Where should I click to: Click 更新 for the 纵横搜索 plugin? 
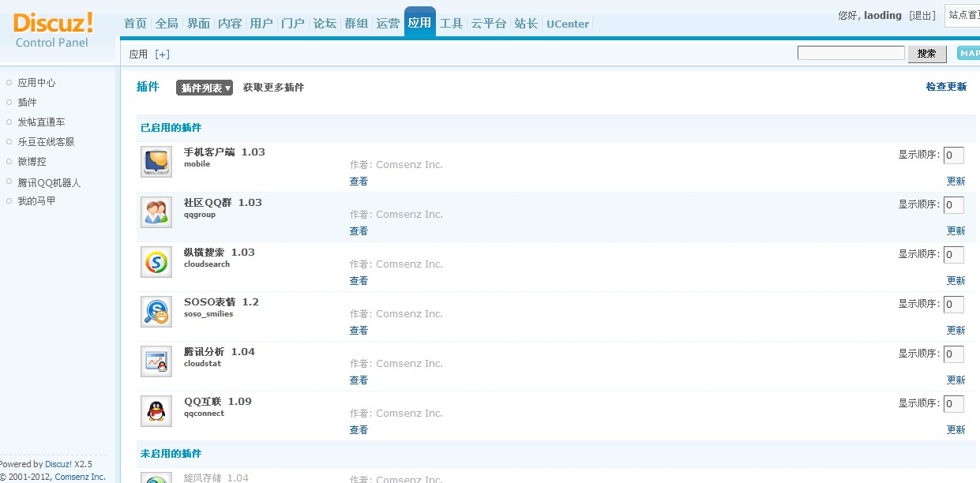pos(956,281)
